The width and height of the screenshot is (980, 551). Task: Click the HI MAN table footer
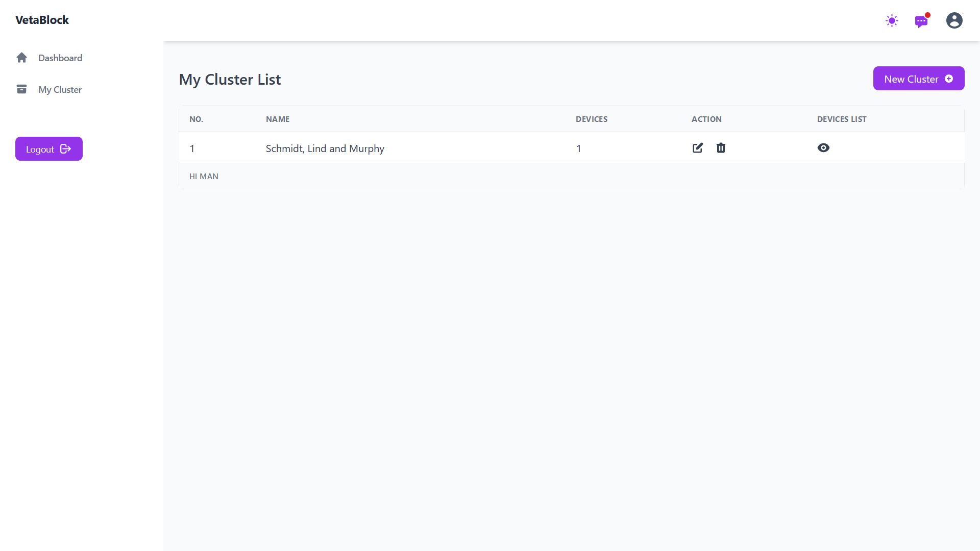[204, 177]
